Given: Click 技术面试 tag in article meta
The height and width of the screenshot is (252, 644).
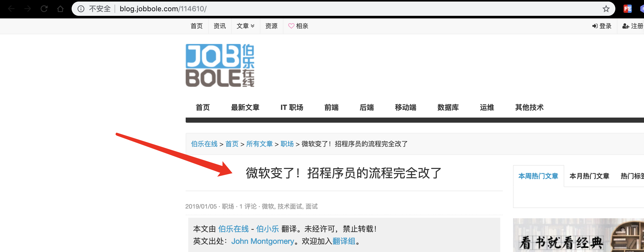Looking at the screenshot, I should (x=290, y=206).
